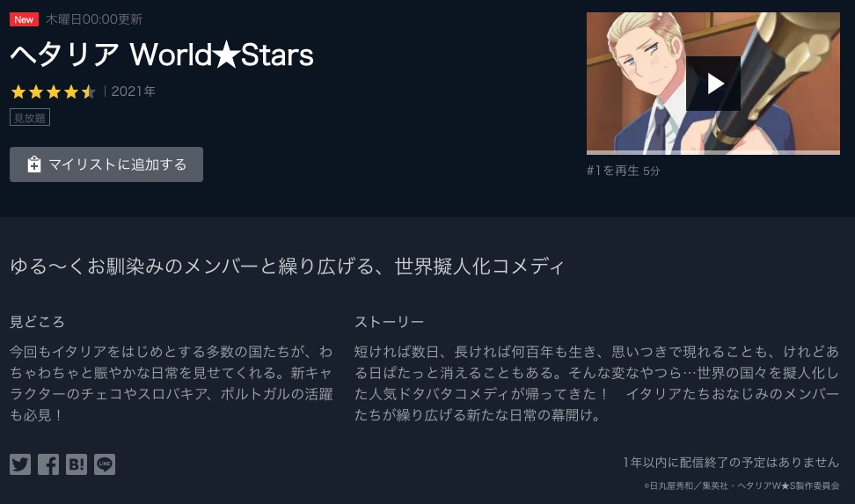This screenshot has width=855, height=504.
Task: Click the 見どころ section heading
Action: [x=37, y=322]
